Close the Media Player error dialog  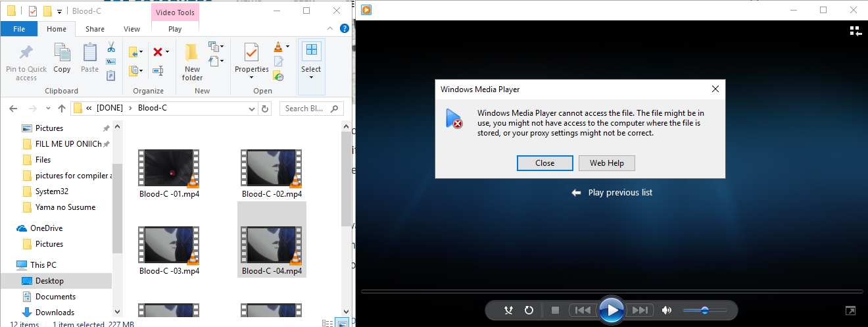click(544, 163)
